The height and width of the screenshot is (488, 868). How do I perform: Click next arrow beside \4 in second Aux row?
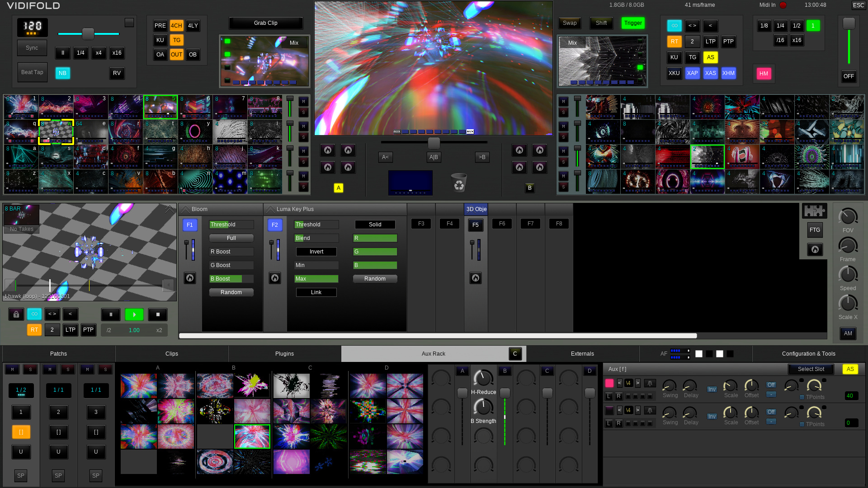pyautogui.click(x=638, y=410)
